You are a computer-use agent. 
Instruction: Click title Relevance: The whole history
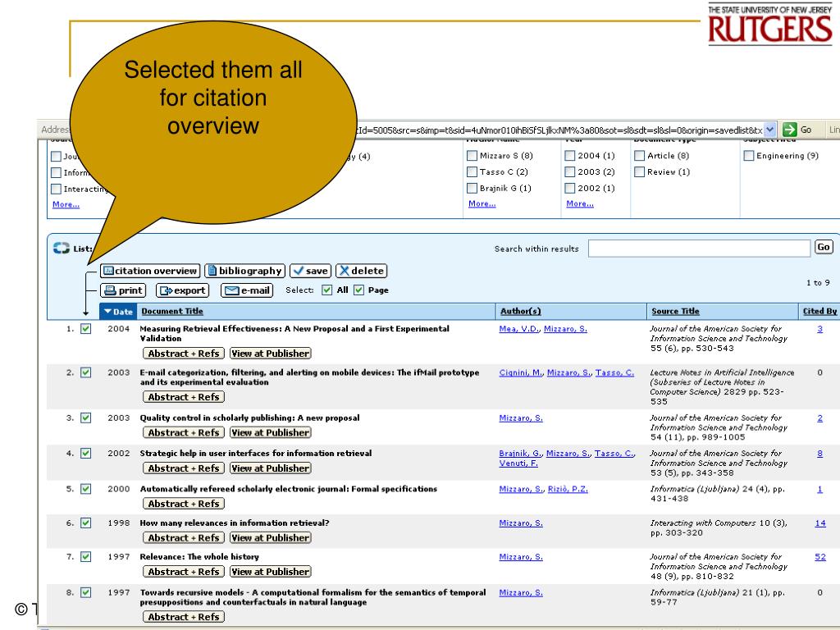(199, 557)
